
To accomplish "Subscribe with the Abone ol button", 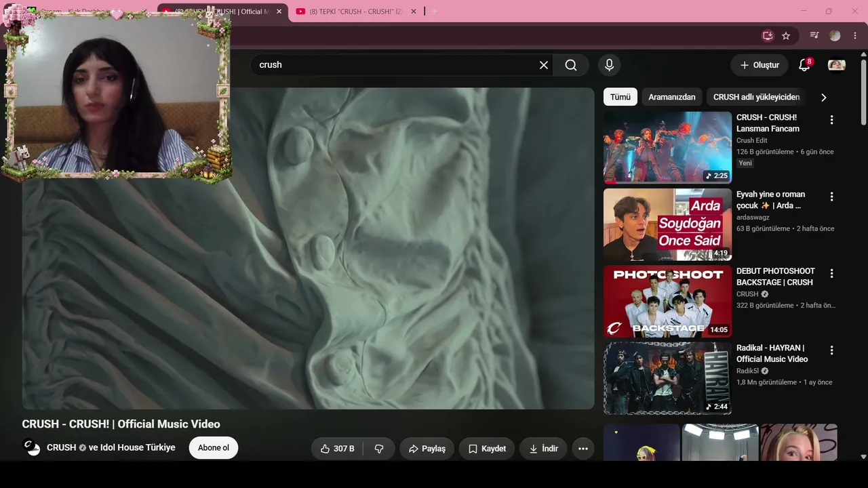I will click(214, 448).
